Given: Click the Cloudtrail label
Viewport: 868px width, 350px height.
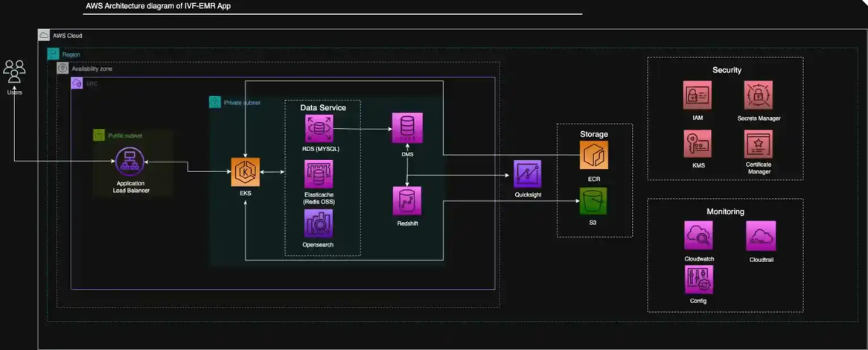Looking at the screenshot, I should click(x=761, y=258).
